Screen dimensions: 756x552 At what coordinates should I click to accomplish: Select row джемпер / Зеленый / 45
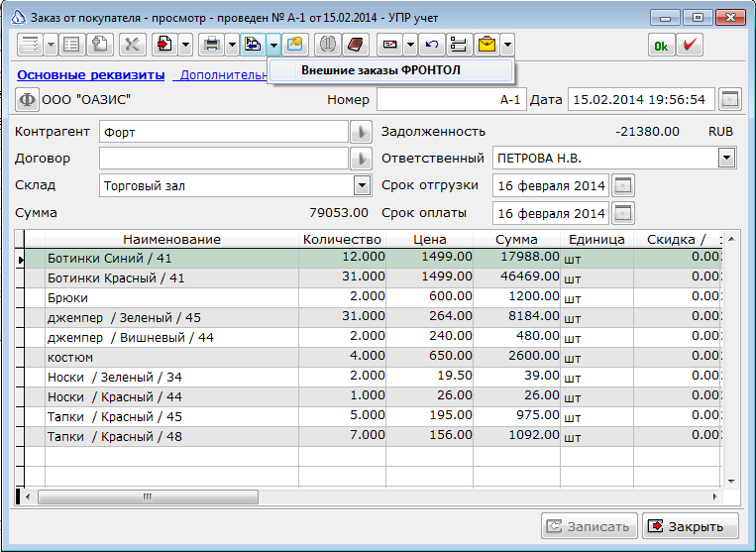tap(374, 318)
